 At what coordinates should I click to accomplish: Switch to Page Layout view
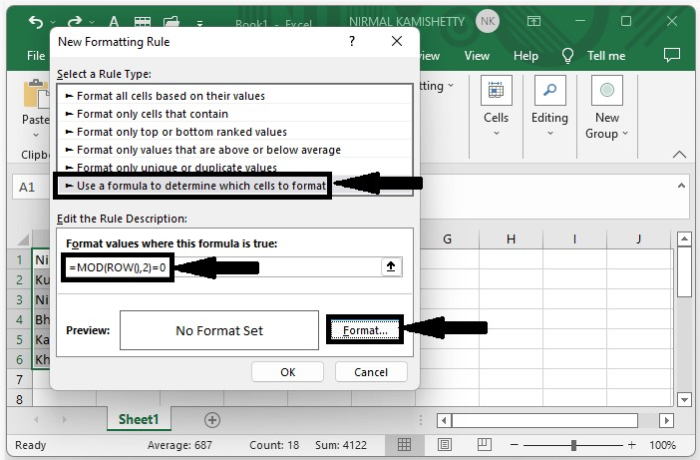pos(444,444)
